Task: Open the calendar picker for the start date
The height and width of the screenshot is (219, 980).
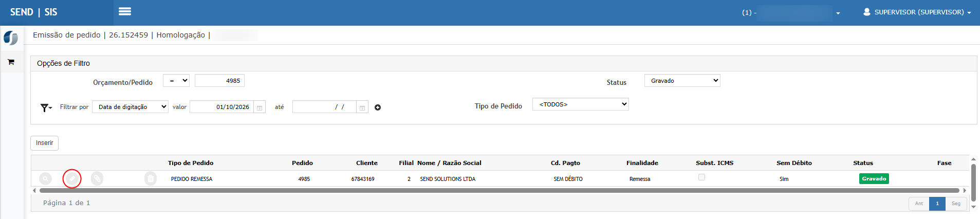Action: (260, 107)
